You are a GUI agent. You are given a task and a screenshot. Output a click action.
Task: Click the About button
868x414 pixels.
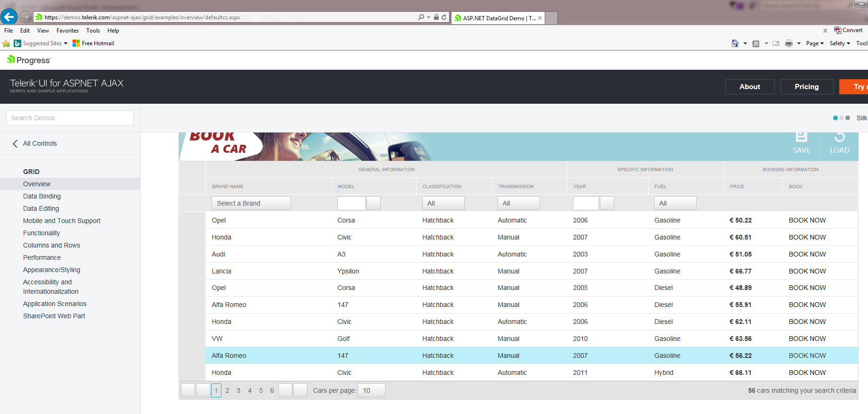click(x=750, y=87)
